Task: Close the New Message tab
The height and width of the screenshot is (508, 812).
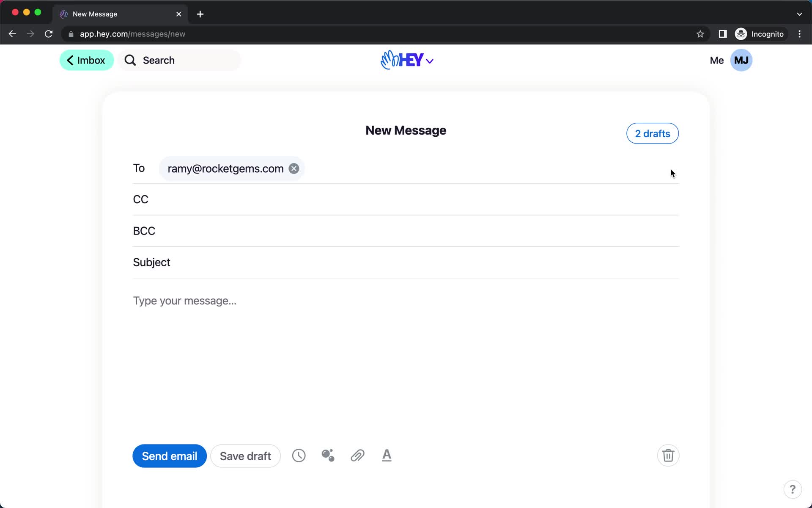Action: (178, 14)
